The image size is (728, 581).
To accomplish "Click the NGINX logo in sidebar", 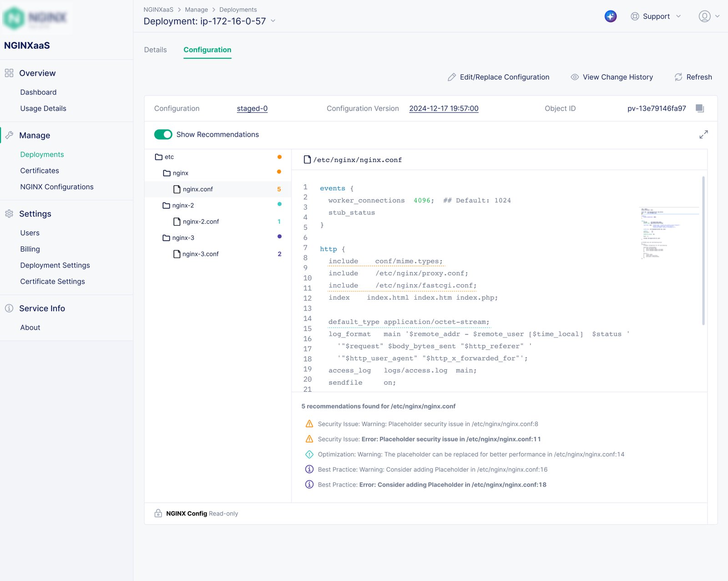I will point(35,18).
